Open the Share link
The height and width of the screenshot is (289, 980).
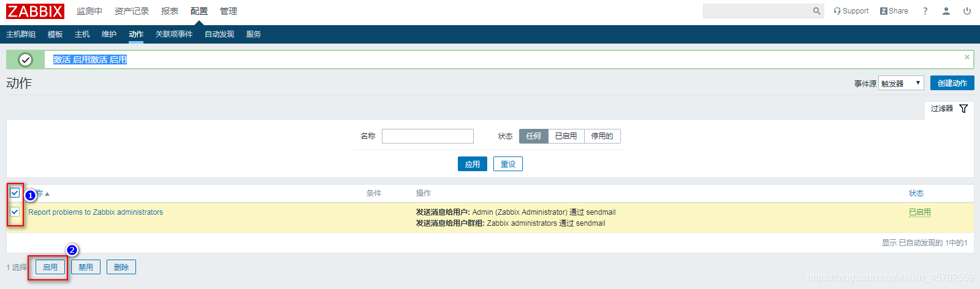[x=894, y=11]
